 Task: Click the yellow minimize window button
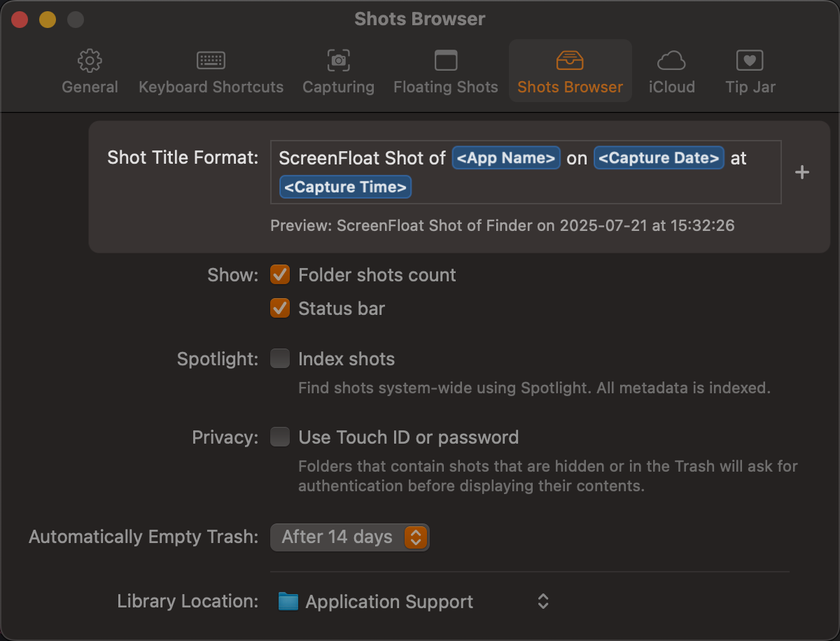(47, 20)
